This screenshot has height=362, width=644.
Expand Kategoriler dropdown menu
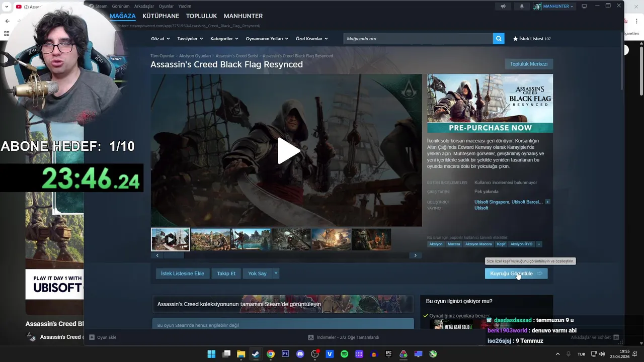click(224, 39)
